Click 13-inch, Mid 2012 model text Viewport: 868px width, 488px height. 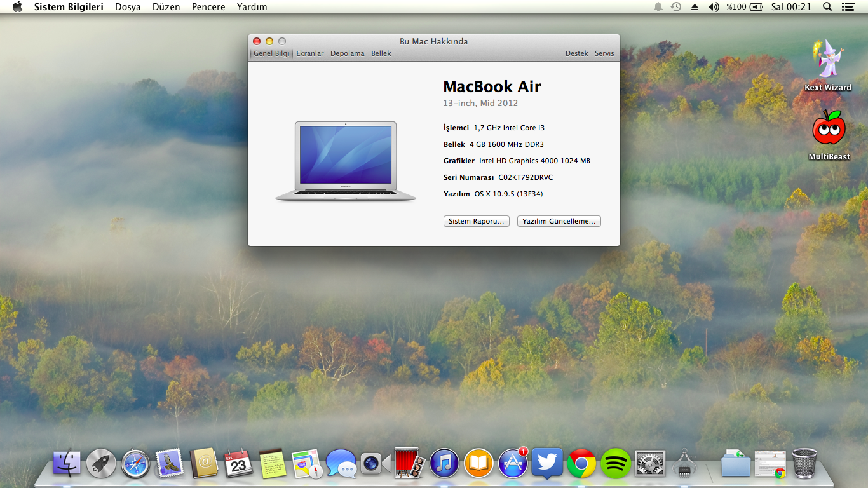pyautogui.click(x=480, y=103)
